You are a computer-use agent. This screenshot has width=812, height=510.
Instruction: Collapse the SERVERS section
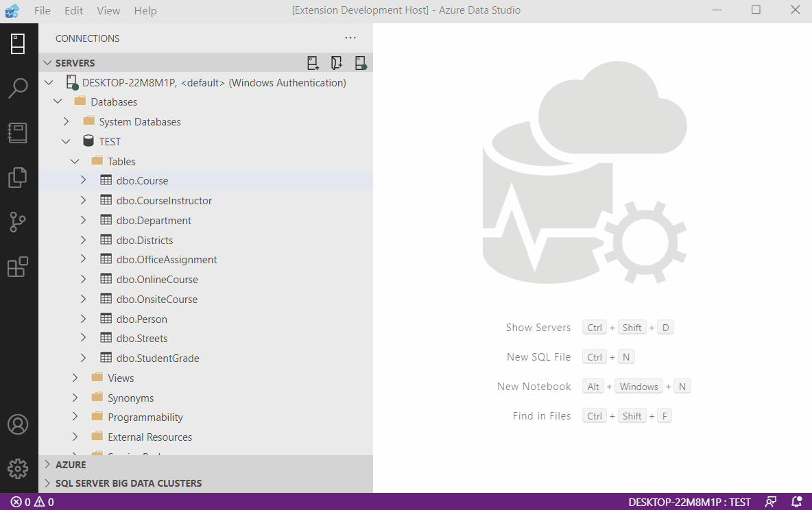(x=47, y=62)
